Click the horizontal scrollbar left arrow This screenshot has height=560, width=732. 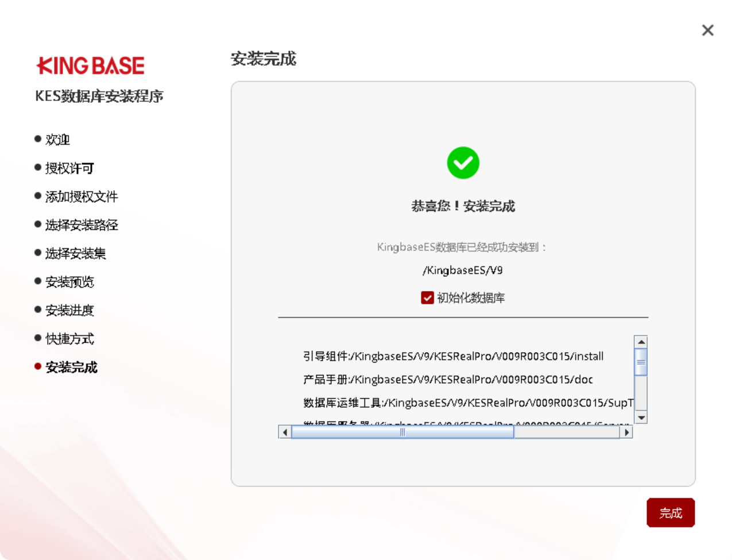point(285,432)
